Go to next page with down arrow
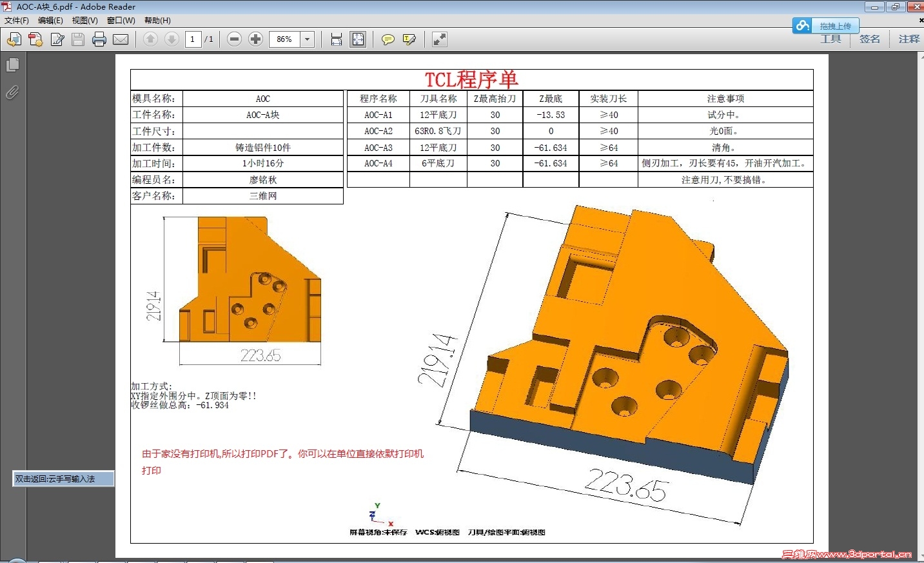Screen dimensions: 924x563 click(x=172, y=39)
